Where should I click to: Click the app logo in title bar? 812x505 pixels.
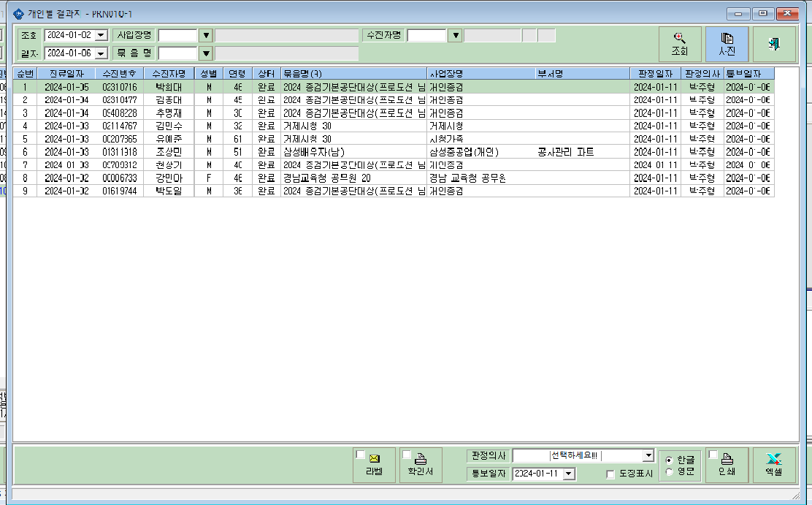coord(18,13)
